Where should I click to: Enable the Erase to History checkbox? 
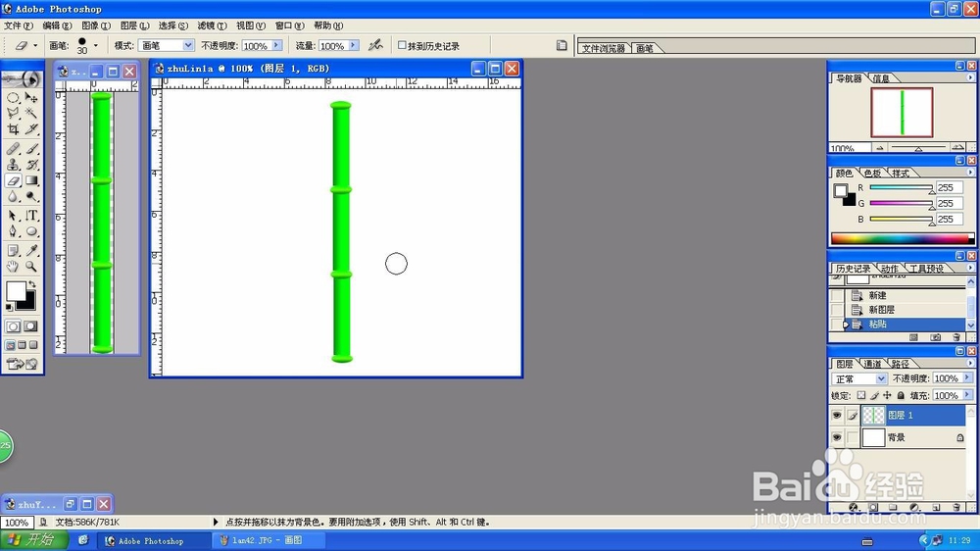[402, 45]
